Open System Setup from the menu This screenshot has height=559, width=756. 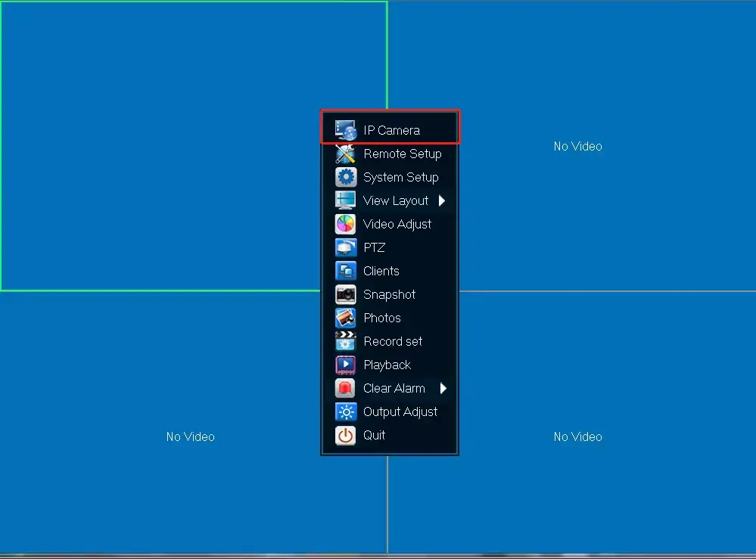(390, 177)
